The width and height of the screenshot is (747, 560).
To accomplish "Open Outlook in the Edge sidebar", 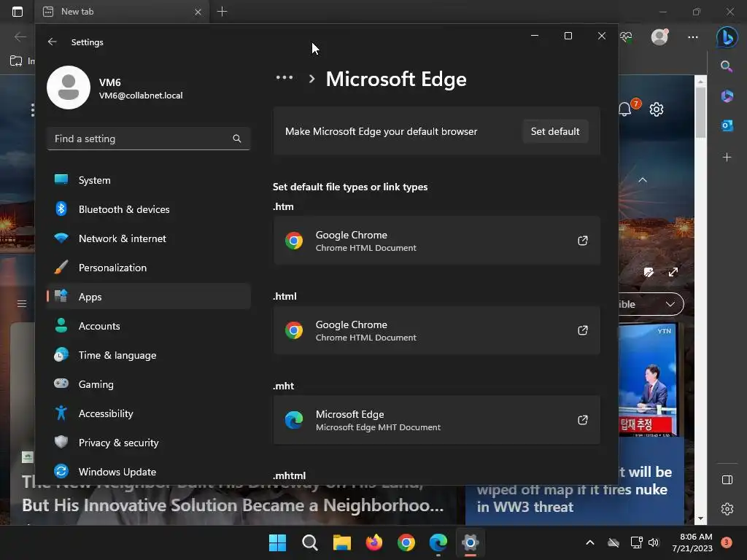I will [x=727, y=125].
